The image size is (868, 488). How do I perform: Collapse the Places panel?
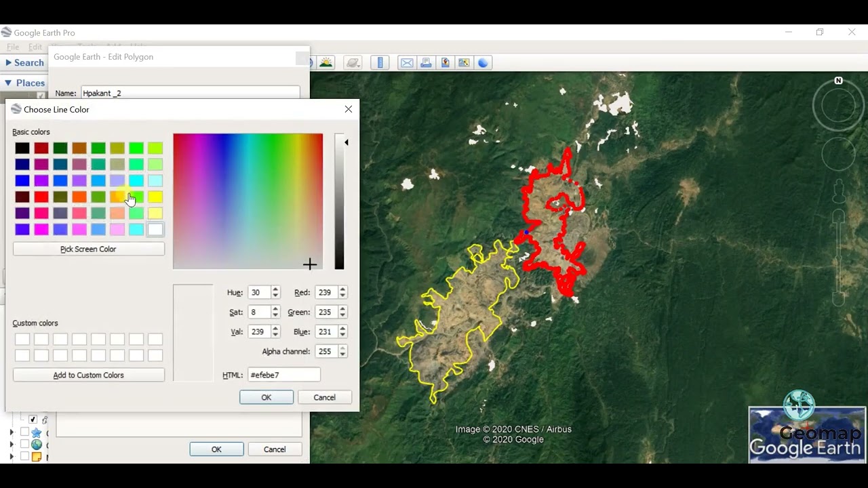[8, 83]
